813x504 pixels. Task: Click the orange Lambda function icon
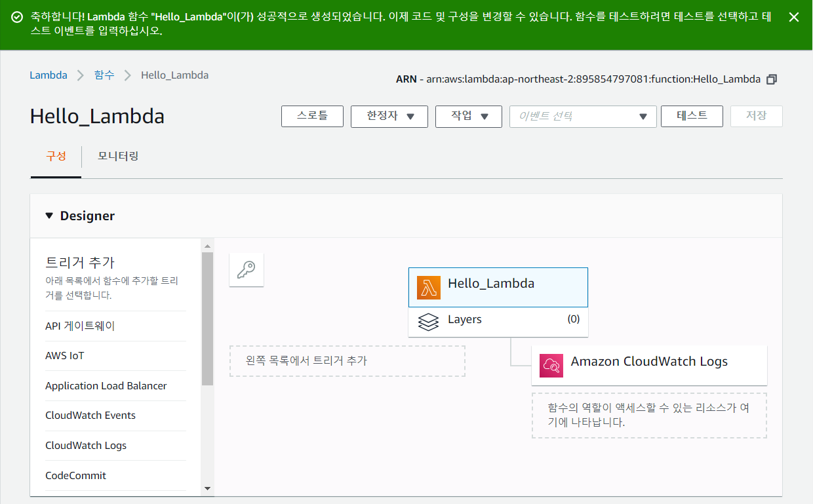[x=429, y=288]
